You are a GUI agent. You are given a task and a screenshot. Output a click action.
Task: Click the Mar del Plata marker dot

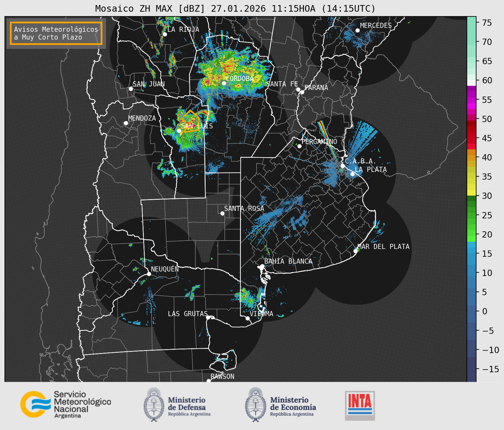(x=356, y=251)
